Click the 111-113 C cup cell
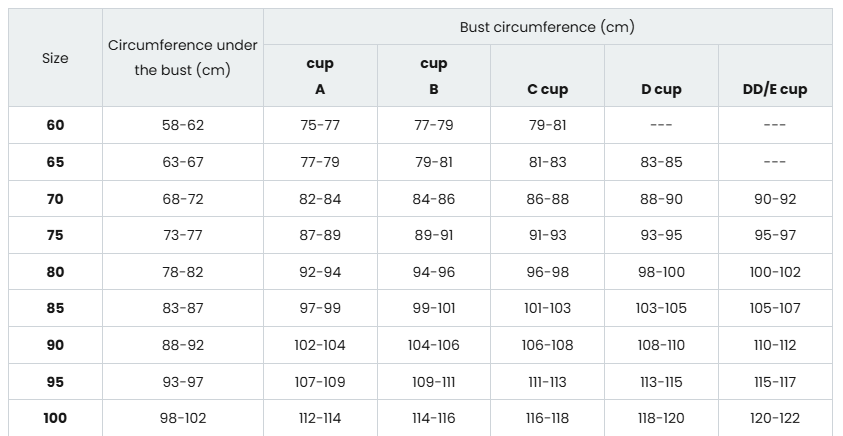Screen dimensions: 843x436 (x=547, y=382)
